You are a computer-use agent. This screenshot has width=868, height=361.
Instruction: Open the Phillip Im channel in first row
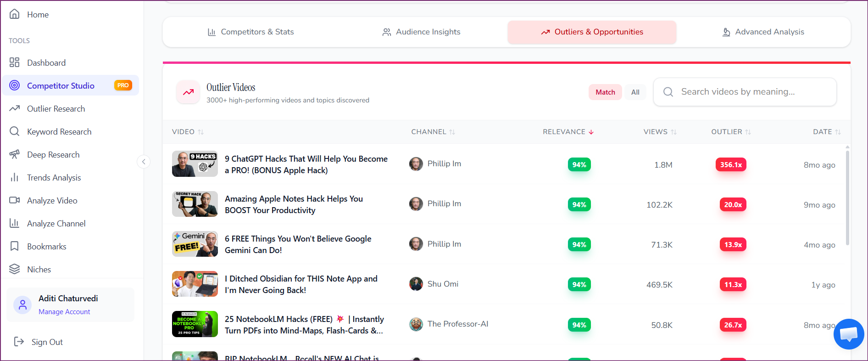coord(444,164)
